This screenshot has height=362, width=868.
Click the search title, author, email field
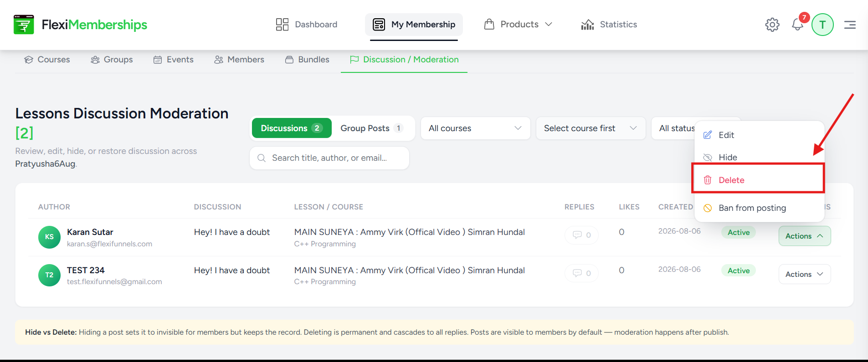[x=329, y=158]
